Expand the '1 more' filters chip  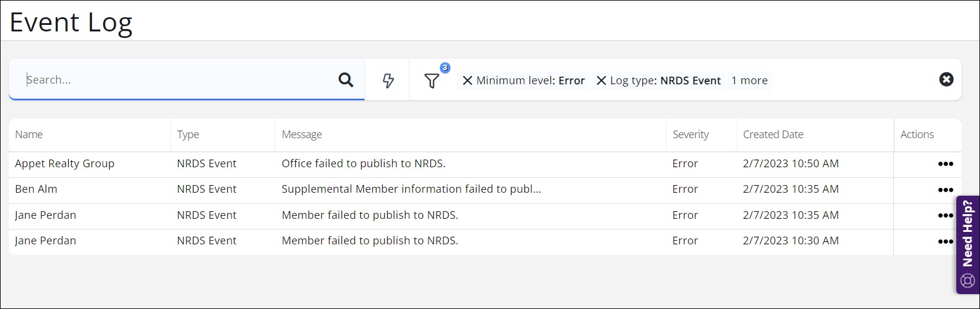pyautogui.click(x=749, y=81)
